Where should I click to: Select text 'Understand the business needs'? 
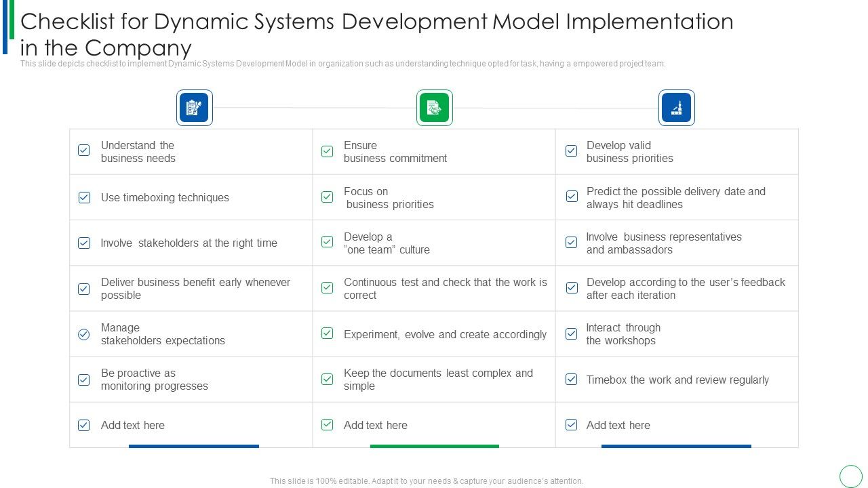click(138, 152)
